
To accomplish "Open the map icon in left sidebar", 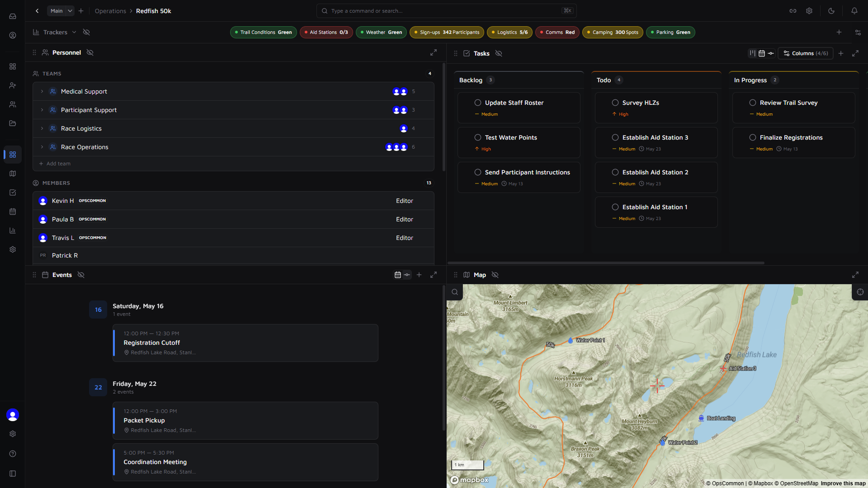I will (13, 174).
